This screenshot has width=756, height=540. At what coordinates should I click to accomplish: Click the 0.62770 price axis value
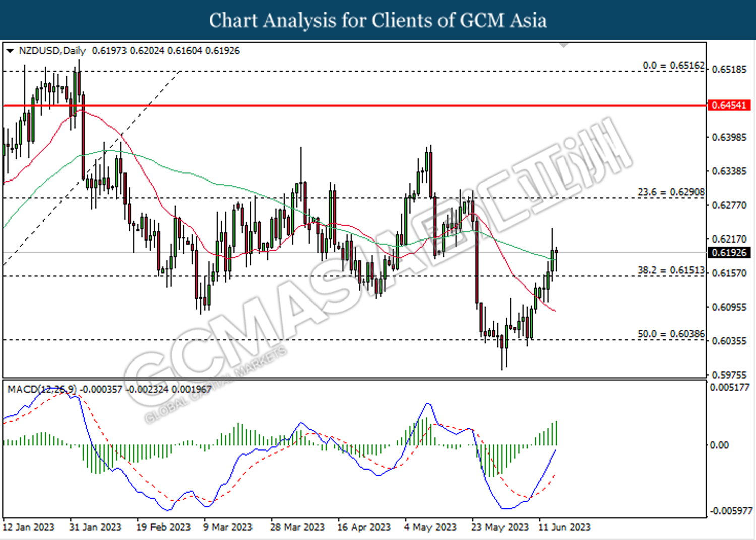pos(729,205)
